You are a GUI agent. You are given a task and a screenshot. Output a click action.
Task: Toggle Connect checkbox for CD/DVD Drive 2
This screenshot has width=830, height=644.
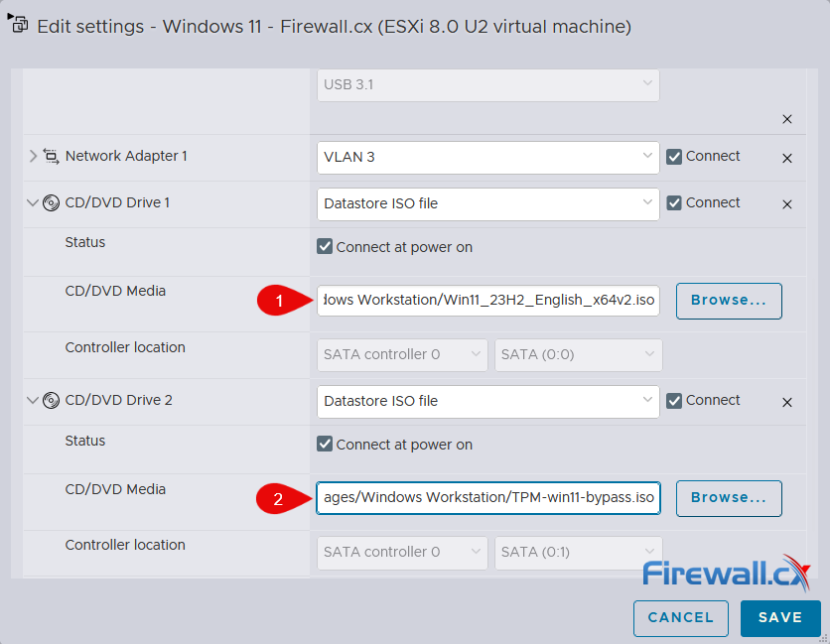(674, 401)
